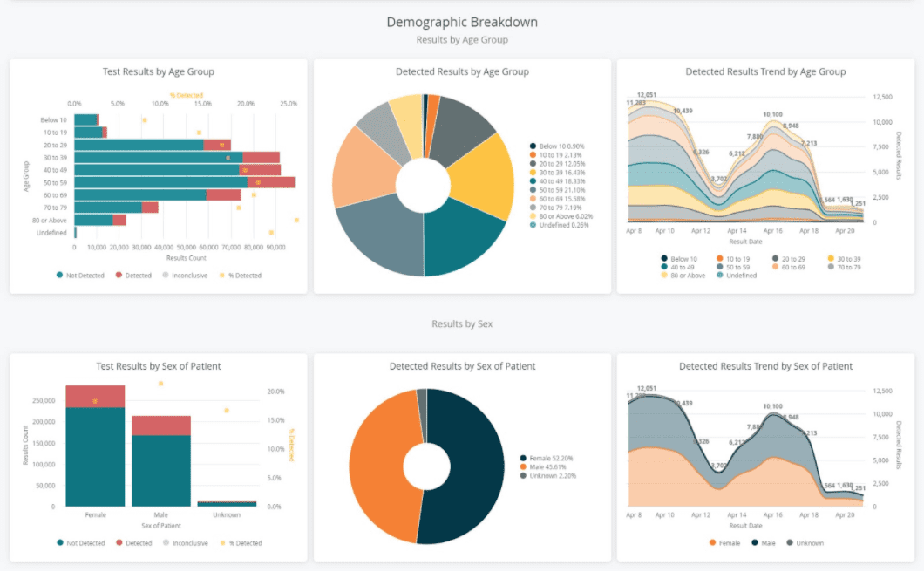Click the Test Results by Age Group title
Screen dimensions: 924x572
[159, 71]
